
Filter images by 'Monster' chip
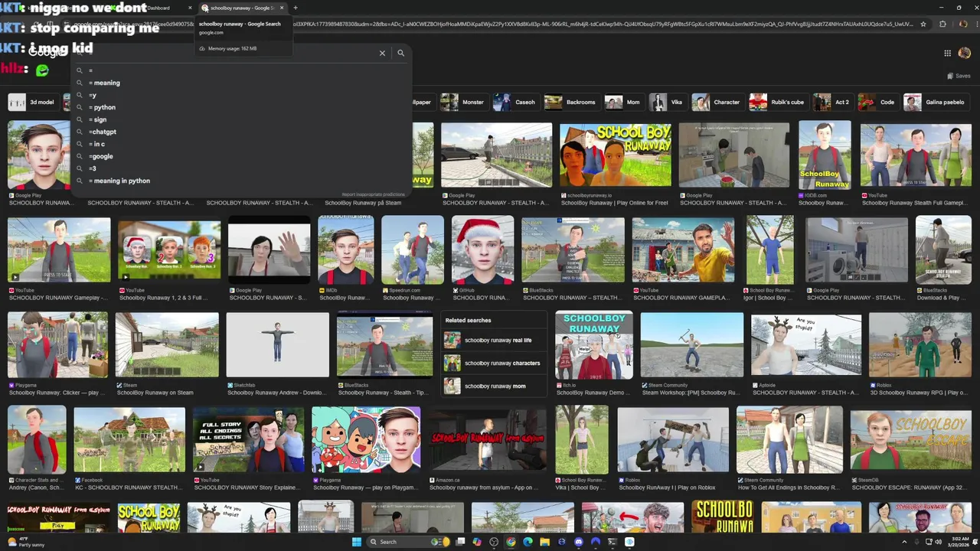tap(462, 102)
